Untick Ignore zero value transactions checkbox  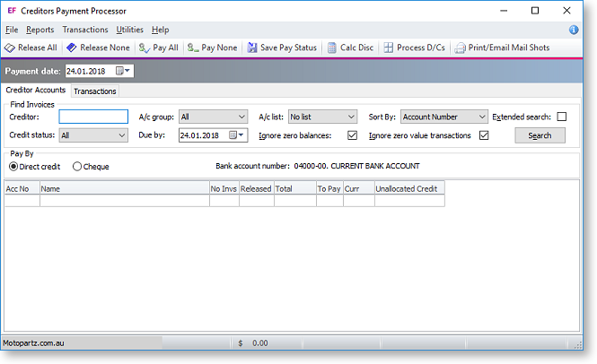coord(484,135)
